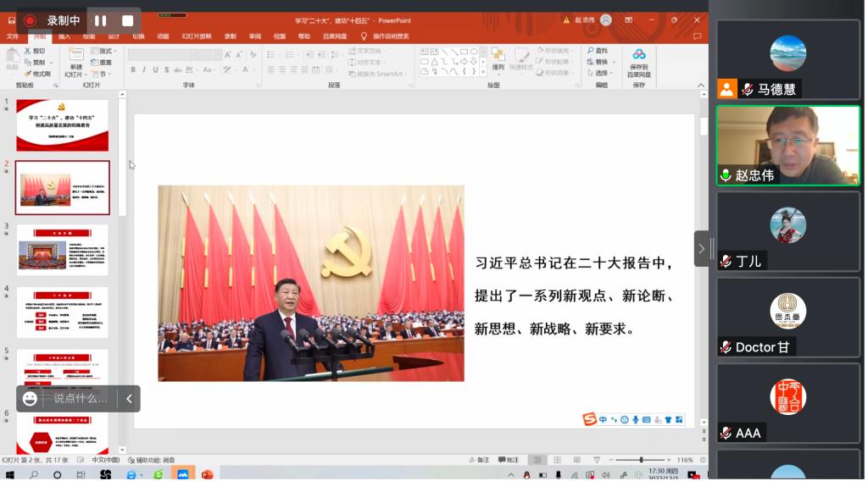
Task: Switch to the 插入 (Insert) ribbon tab
Action: [64, 36]
